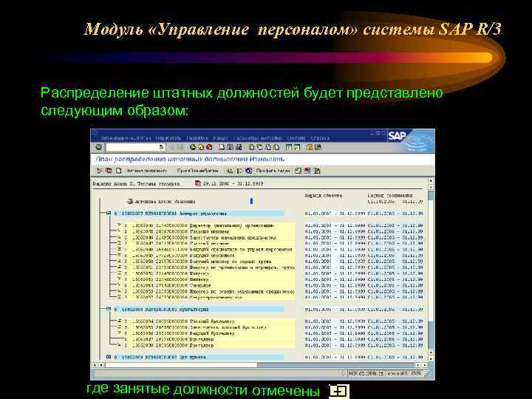Click the Print icon in standard toolbar
Image resolution: width=532 pixels, height=399 pixels.
coord(222,147)
